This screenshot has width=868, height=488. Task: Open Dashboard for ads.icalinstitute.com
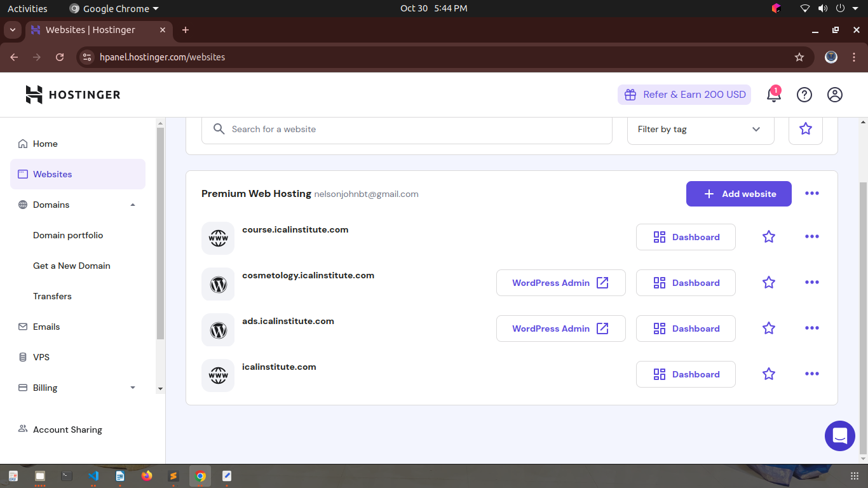[686, 329]
